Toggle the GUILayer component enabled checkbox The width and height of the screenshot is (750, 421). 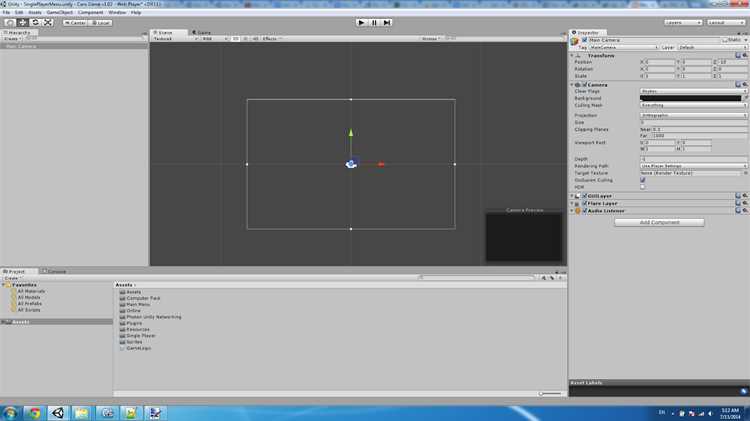585,196
